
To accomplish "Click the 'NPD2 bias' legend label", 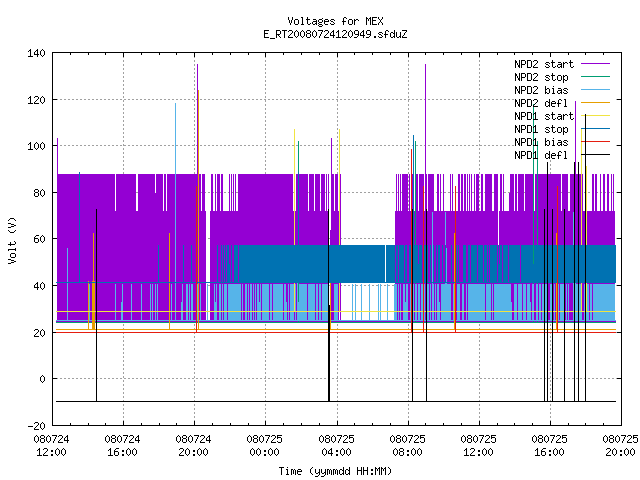I will tap(541, 90).
